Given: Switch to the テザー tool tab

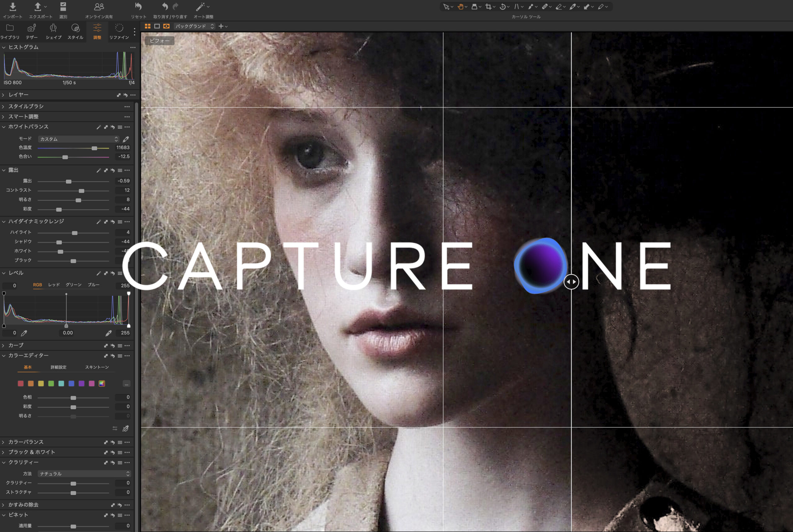Looking at the screenshot, I should point(32,32).
